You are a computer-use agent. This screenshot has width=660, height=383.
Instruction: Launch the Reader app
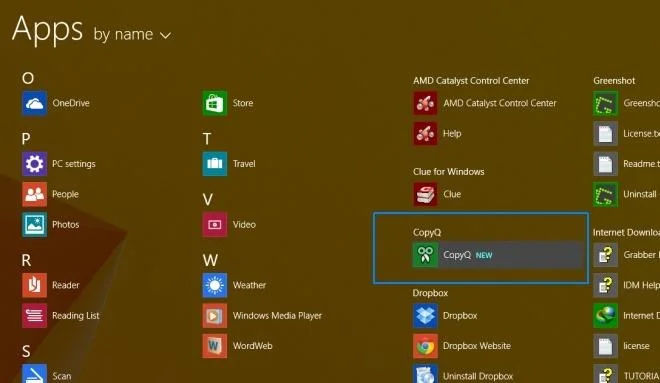pyautogui.click(x=51, y=285)
